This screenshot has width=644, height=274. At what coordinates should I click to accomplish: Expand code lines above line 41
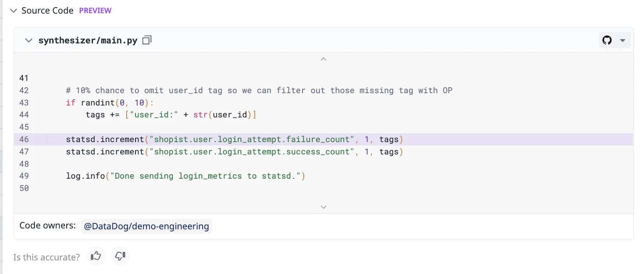[x=323, y=59]
